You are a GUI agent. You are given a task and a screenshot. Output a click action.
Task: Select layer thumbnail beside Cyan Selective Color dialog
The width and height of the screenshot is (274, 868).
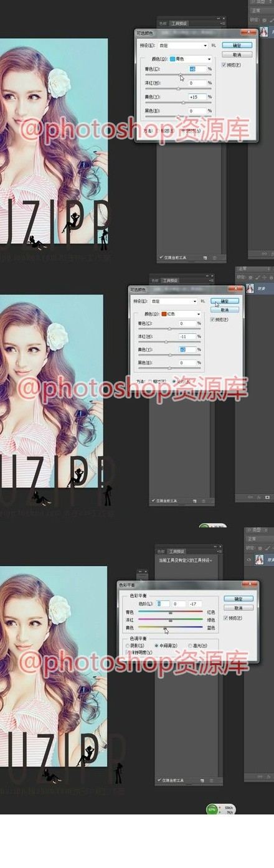point(263,31)
